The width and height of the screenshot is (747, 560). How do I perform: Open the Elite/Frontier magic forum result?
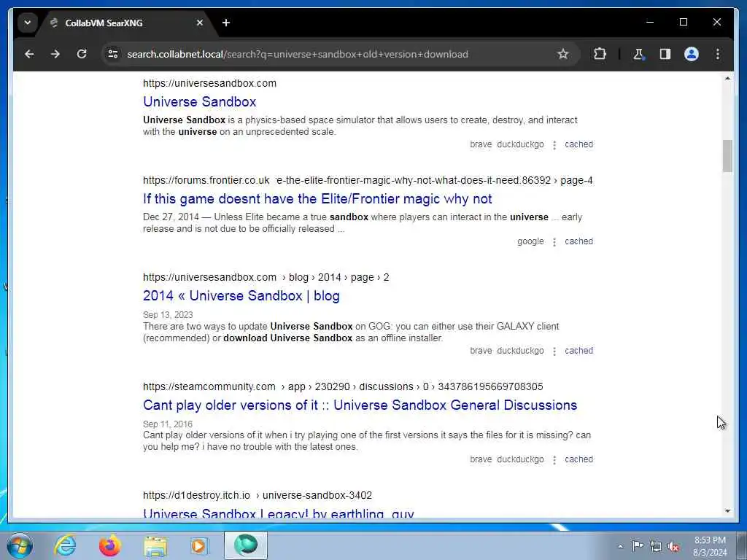point(317,199)
